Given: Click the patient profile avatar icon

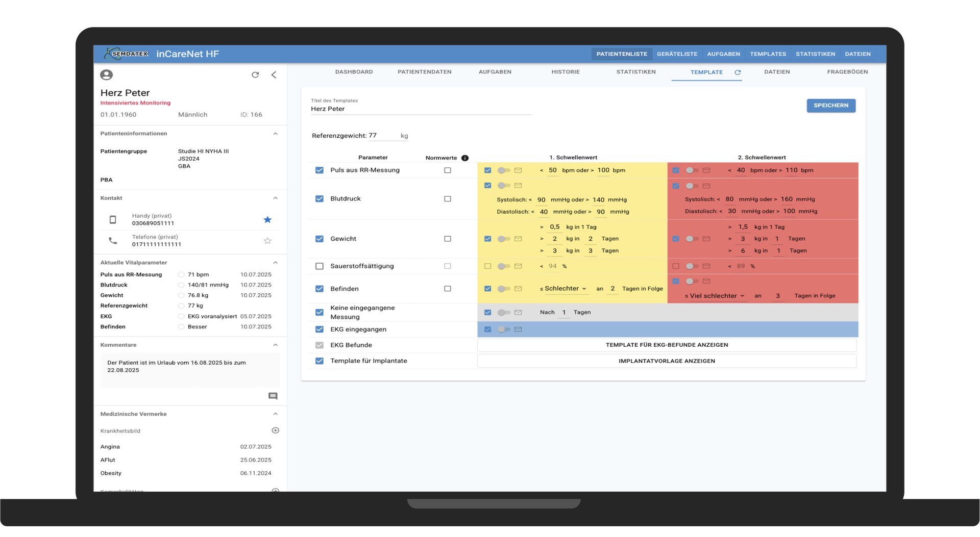Looking at the screenshot, I should [x=106, y=75].
